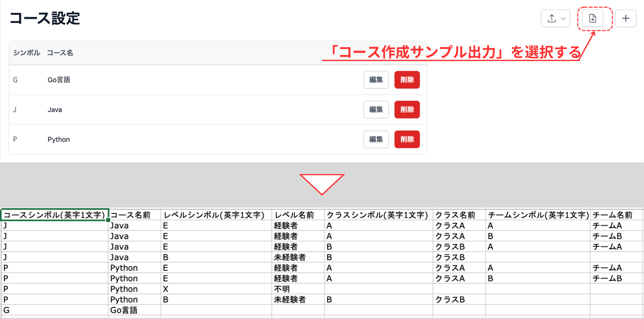Image resolution: width=644 pixels, height=319 pixels.
Task: Click 削除 for the Java course
Action: pyautogui.click(x=407, y=109)
